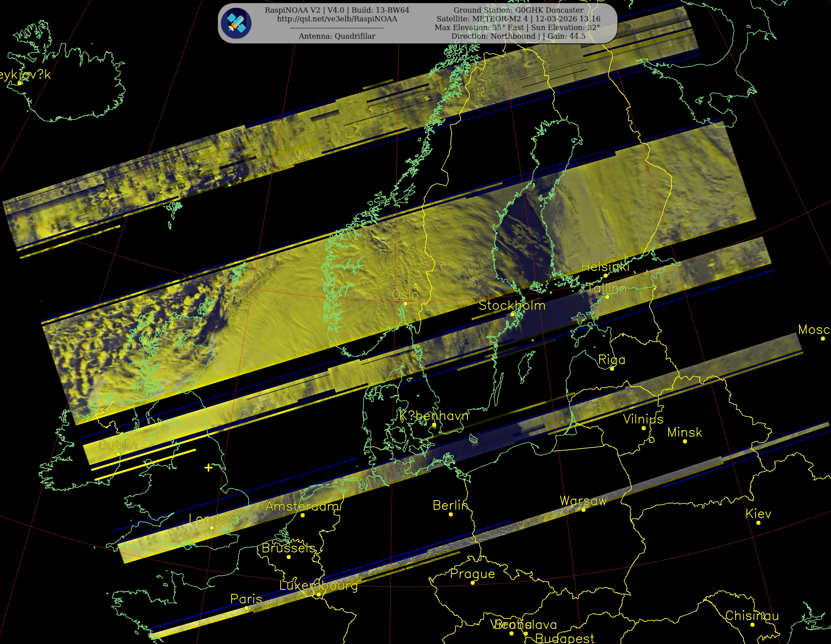The width and height of the screenshot is (831, 644).
Task: Click the yellow cross ground station marker
Action: [208, 467]
